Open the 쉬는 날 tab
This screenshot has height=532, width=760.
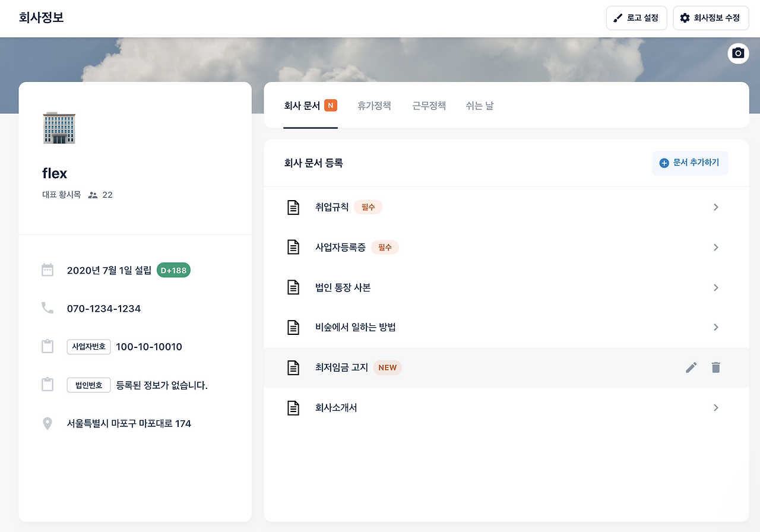[480, 106]
